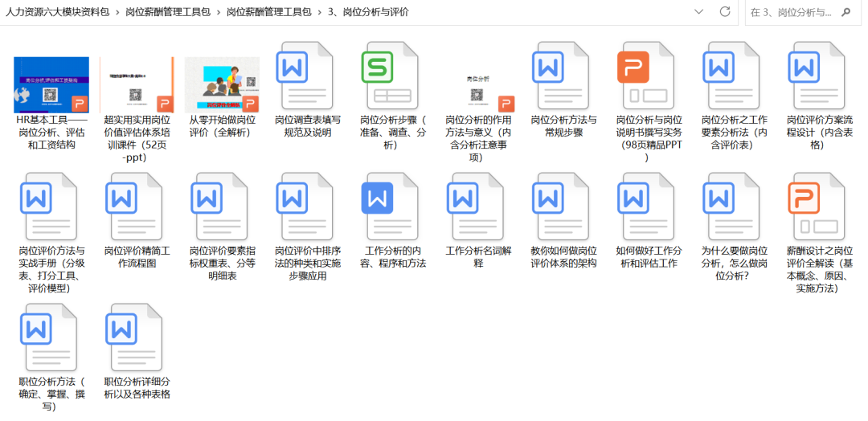Click file name 职位分析方法（确定、掌握、撰写）
868x421 pixels.
click(x=51, y=394)
